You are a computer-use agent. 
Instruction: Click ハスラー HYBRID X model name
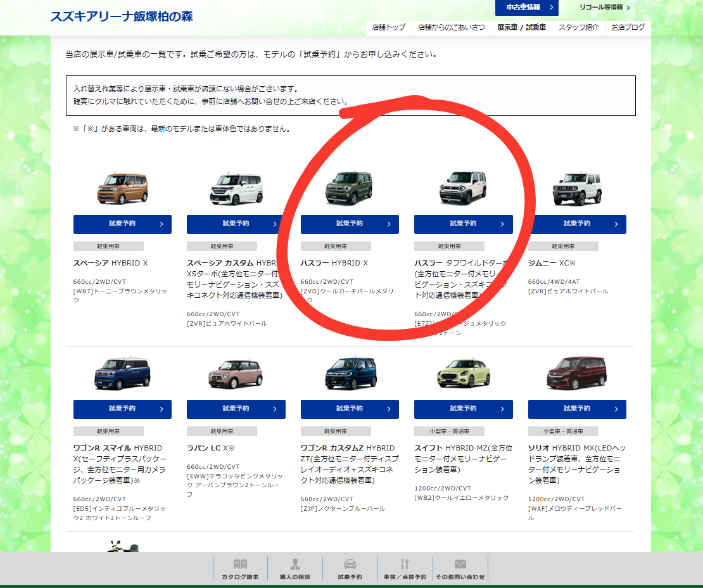[x=334, y=264]
